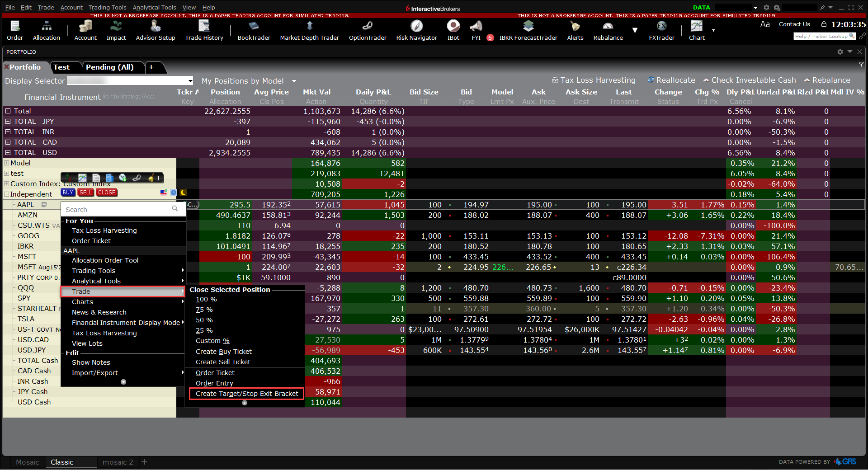Open Portfolio panel configuration gear
Viewport: 868px width, 470px height.
[x=840, y=52]
